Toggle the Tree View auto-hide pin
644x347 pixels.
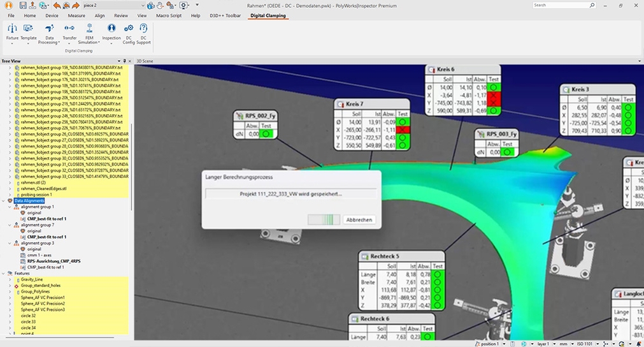pyautogui.click(x=125, y=61)
